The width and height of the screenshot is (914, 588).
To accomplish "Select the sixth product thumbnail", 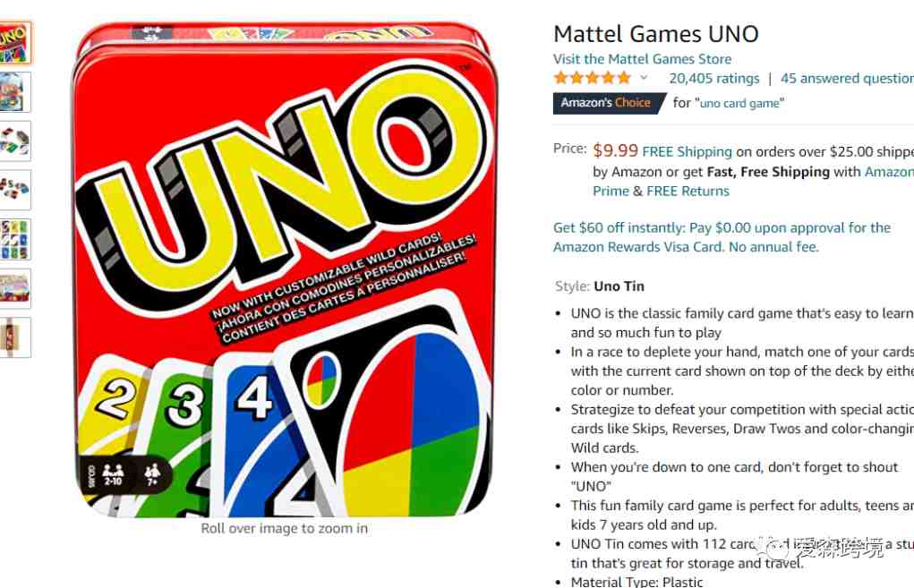I will [x=14, y=288].
